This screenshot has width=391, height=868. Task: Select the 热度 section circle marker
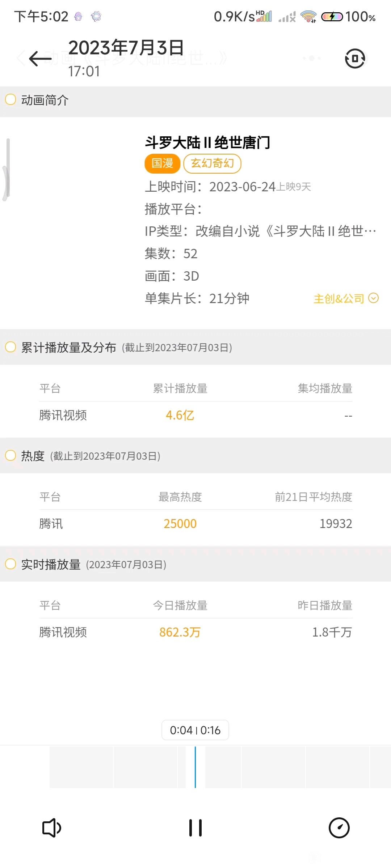click(x=10, y=455)
